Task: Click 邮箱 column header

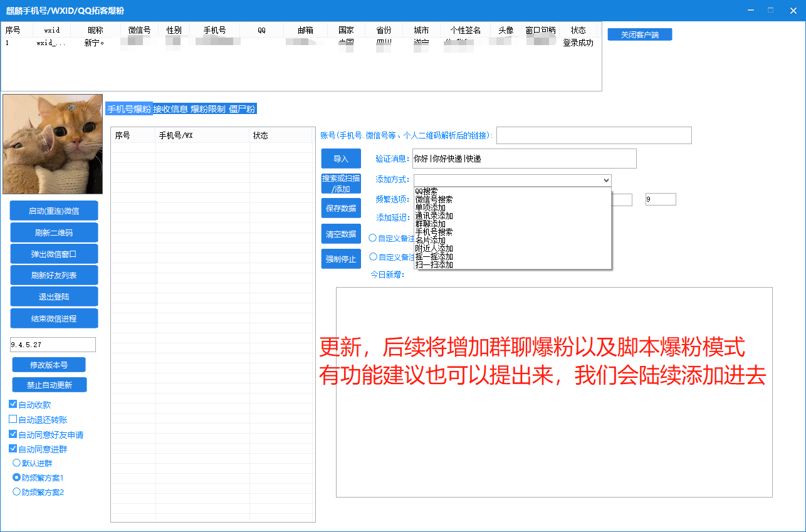Action: (305, 30)
